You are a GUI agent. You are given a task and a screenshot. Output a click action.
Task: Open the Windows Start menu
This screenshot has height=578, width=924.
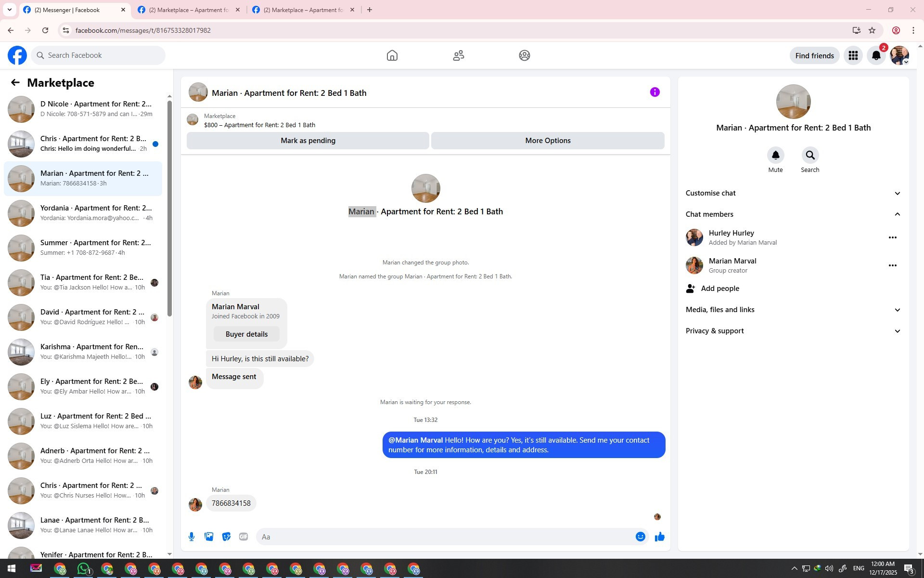[12, 569]
